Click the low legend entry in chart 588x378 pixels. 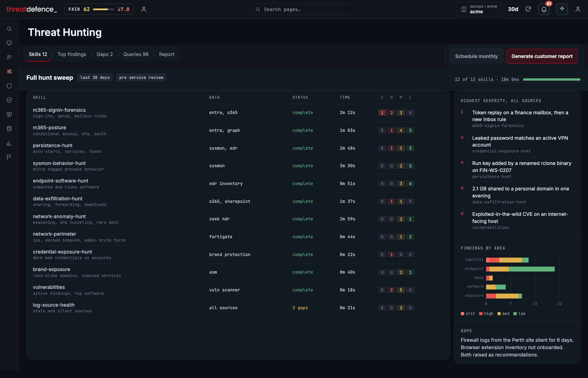[519, 313]
